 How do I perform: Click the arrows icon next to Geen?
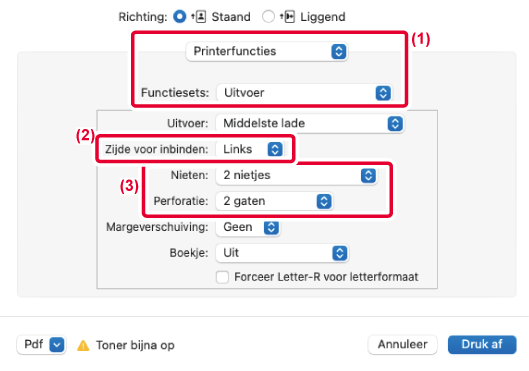coord(271,227)
